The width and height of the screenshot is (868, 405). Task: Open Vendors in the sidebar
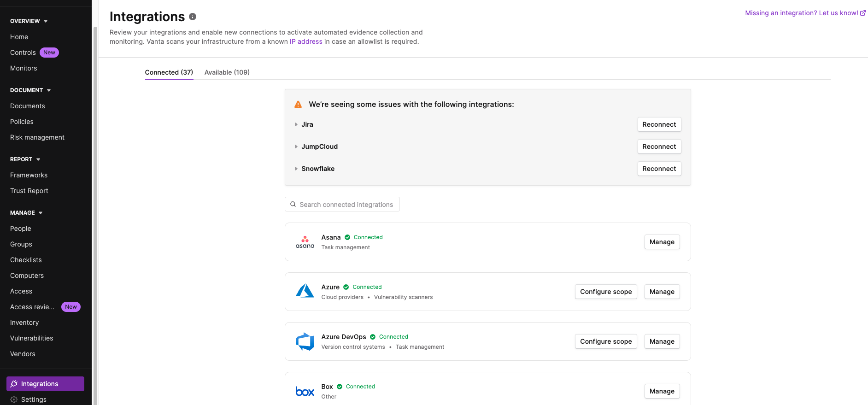[23, 354]
